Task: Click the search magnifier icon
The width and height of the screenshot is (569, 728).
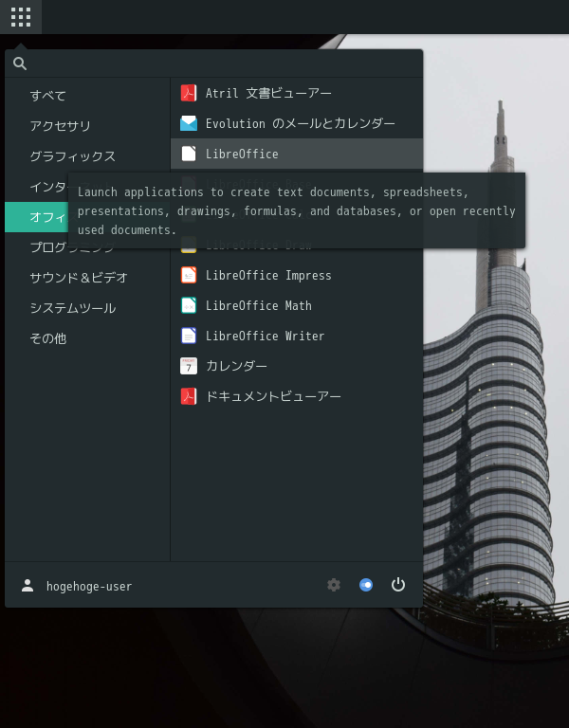Action: point(20,64)
